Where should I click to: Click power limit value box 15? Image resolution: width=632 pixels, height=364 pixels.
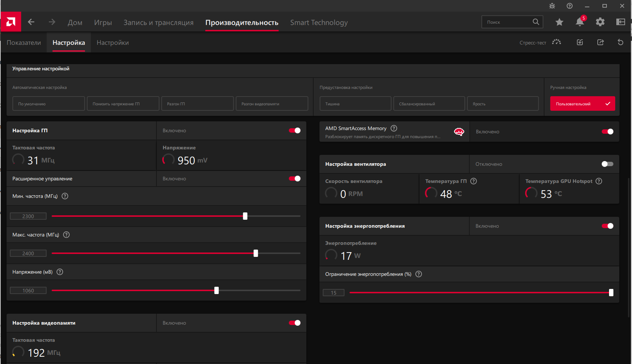click(x=334, y=293)
